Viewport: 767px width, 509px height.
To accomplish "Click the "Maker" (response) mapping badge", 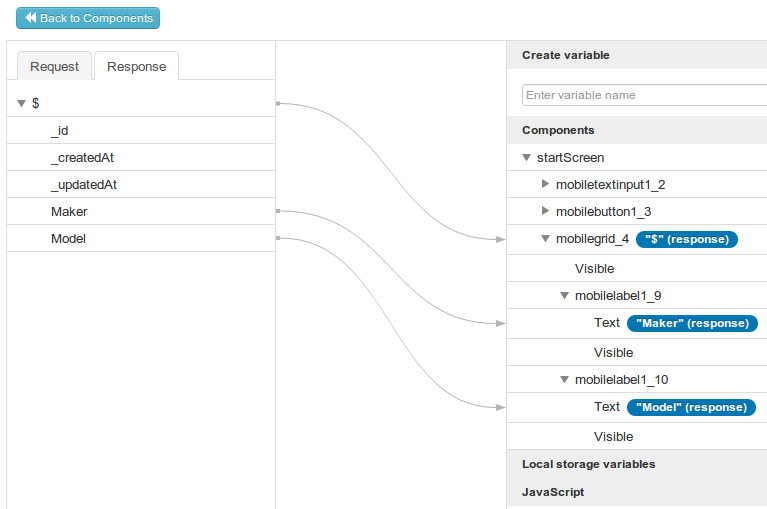I will [692, 323].
